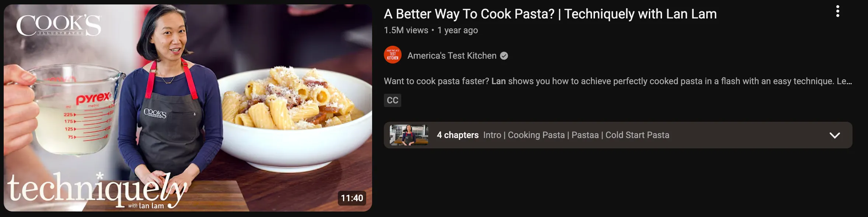Click the CC closed captions badge
Screen dimensions: 868x217
392,100
